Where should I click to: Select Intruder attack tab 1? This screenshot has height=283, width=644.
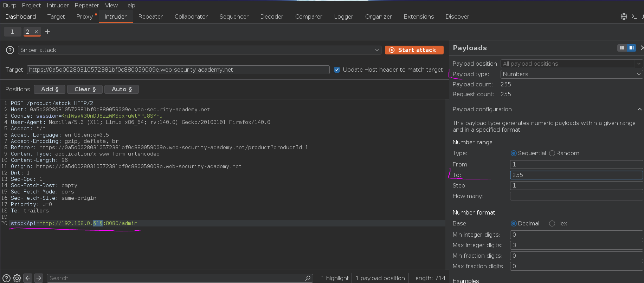click(12, 32)
